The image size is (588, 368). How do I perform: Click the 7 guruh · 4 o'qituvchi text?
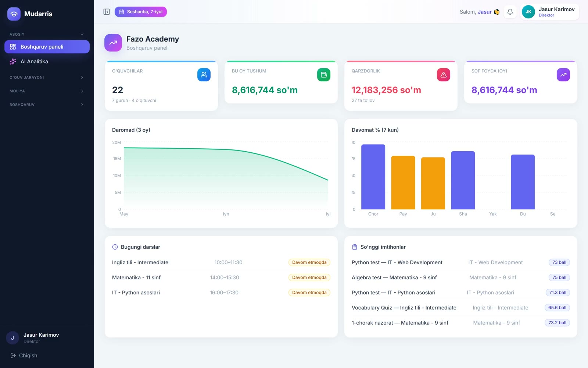(x=134, y=100)
